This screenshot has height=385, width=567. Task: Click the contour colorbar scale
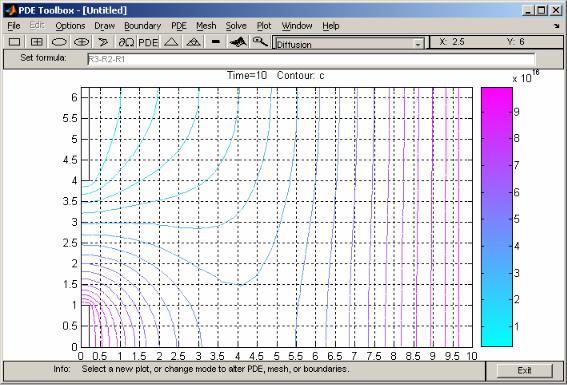point(496,217)
